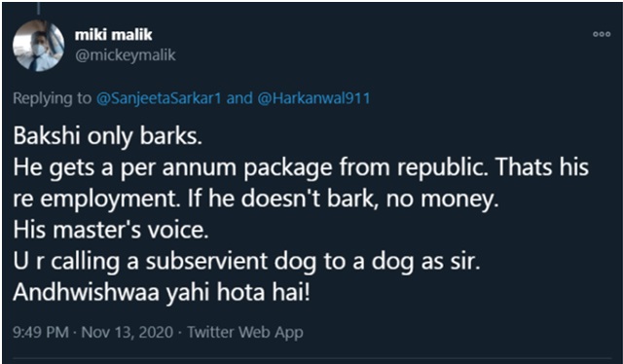
Task: Select the line starting "re employment. If he"
Action: click(256, 199)
